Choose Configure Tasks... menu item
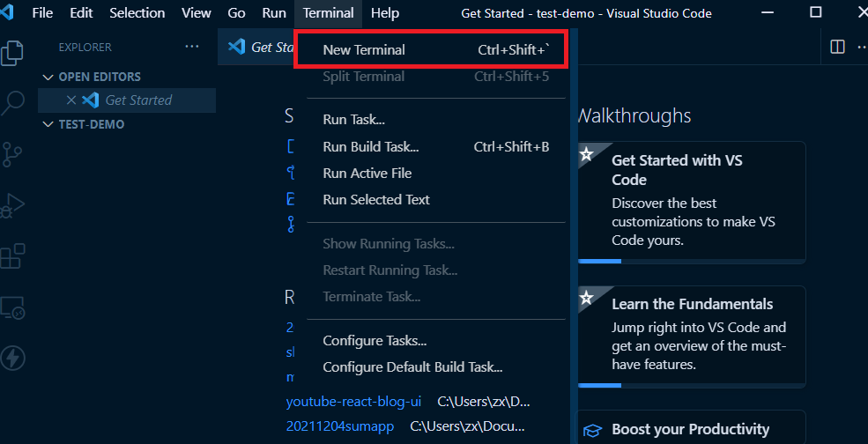Screen dimensions: 868x444 click(436, 340)
